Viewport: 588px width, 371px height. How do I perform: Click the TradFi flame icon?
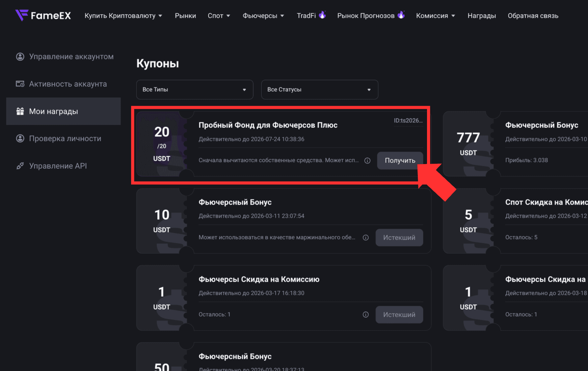(323, 15)
